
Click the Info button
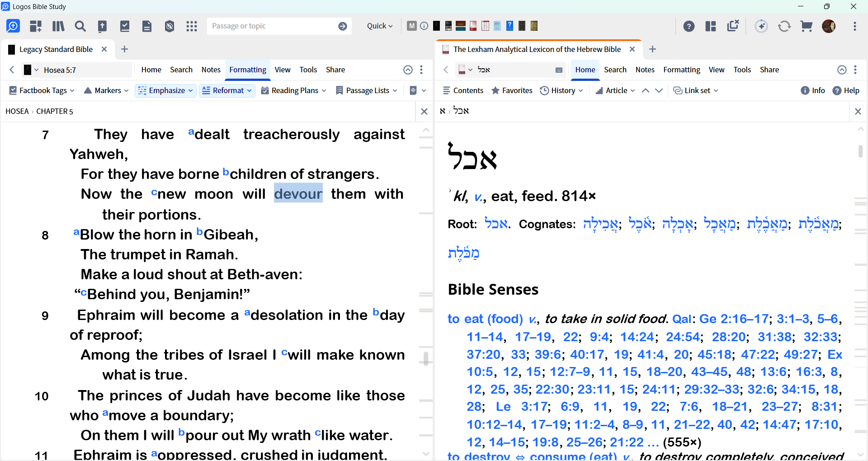812,90
